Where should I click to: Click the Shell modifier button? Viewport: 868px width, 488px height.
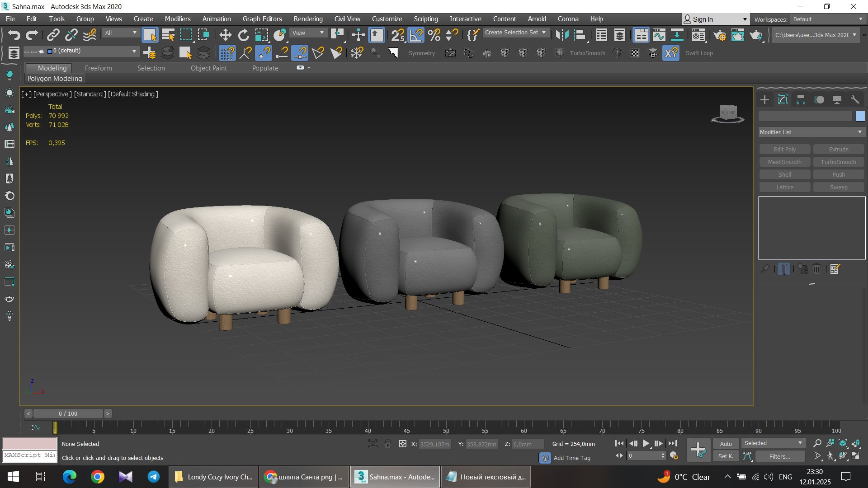point(784,174)
